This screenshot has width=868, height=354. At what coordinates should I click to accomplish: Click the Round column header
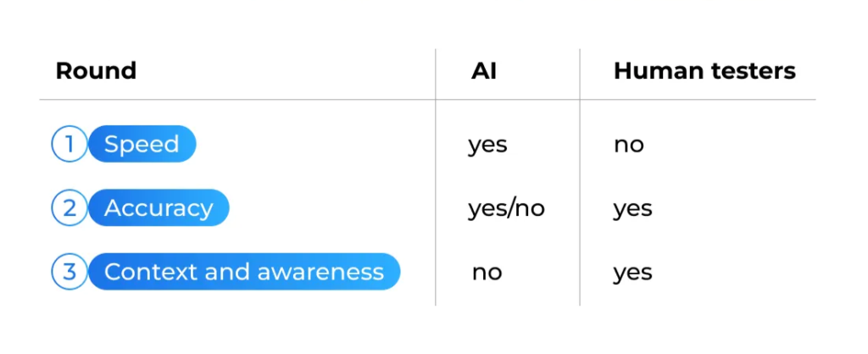pyautogui.click(x=96, y=71)
